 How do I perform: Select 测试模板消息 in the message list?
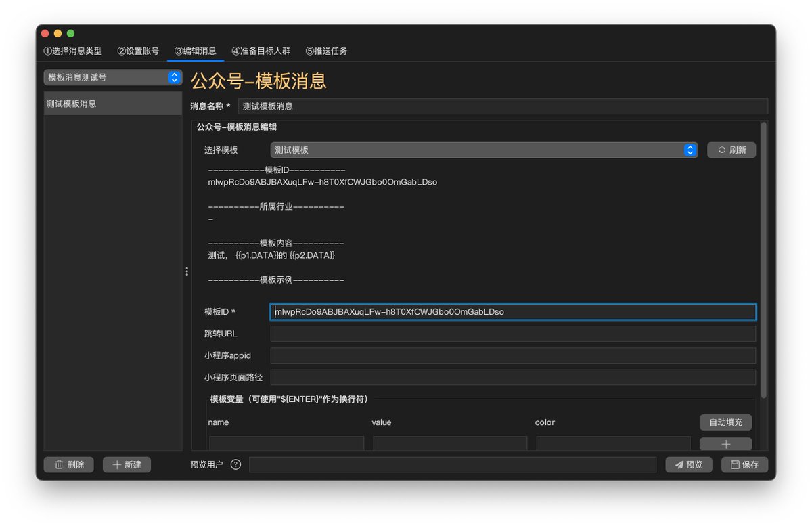pyautogui.click(x=113, y=104)
